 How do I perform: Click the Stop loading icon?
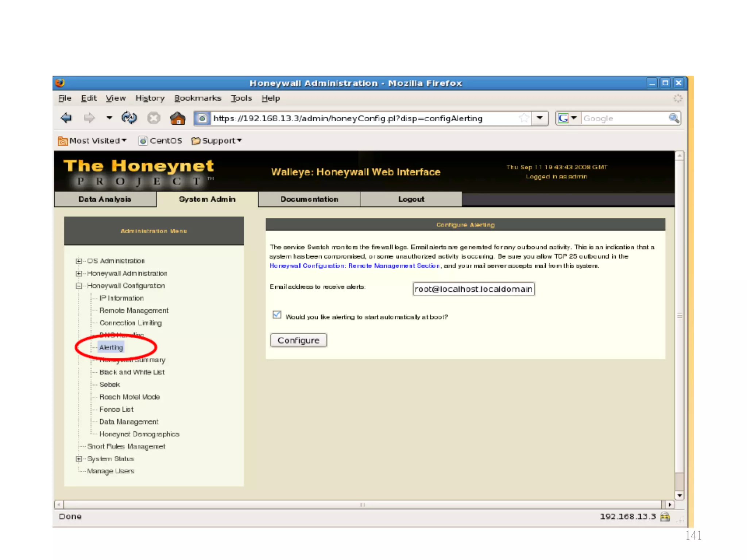[x=154, y=118]
